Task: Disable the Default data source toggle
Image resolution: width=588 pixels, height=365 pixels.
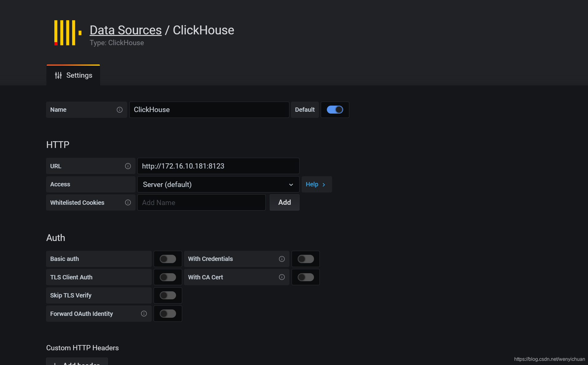Action: click(335, 110)
